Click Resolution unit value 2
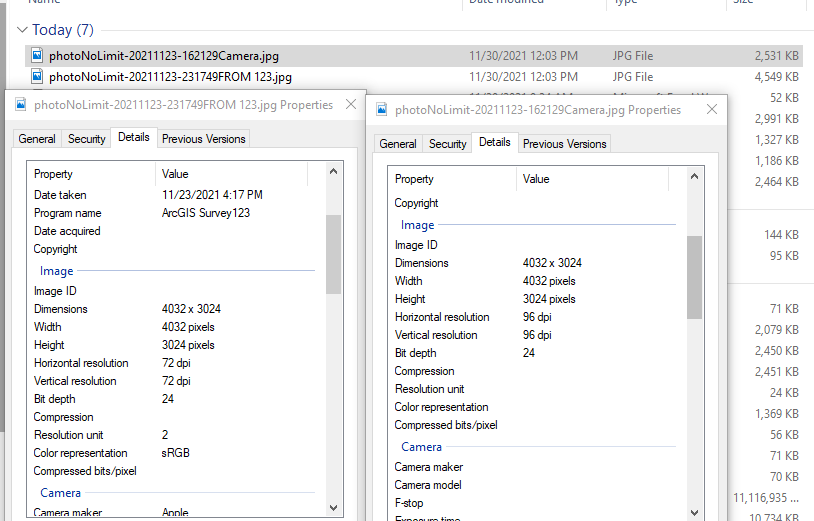The image size is (814, 521). pyautogui.click(x=165, y=435)
